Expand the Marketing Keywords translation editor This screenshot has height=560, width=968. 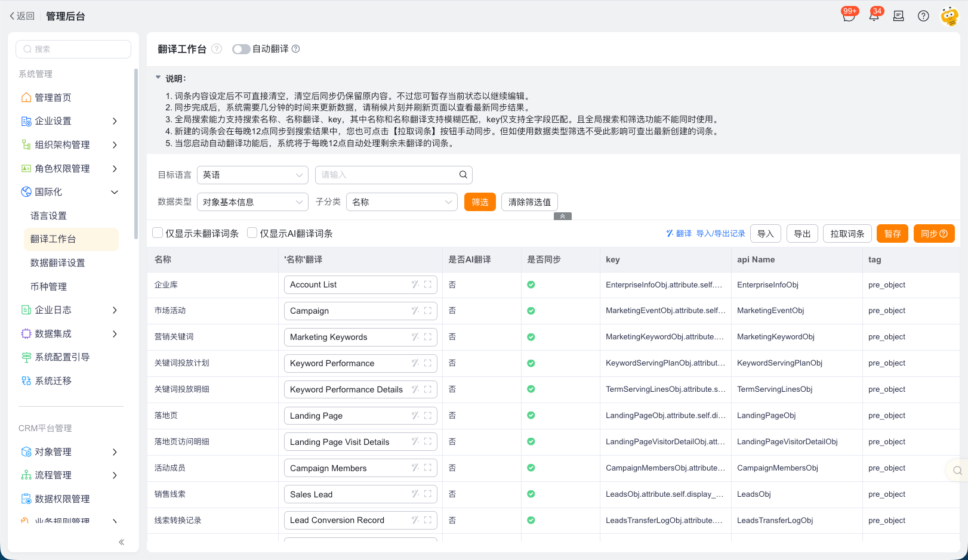428,337
